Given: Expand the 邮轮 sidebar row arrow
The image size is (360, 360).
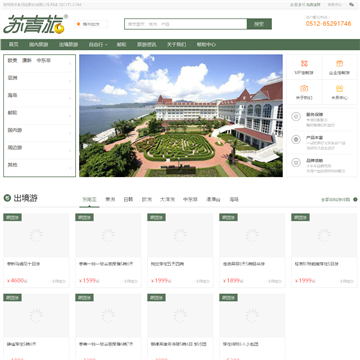Looking at the screenshot, I should pos(70,116).
